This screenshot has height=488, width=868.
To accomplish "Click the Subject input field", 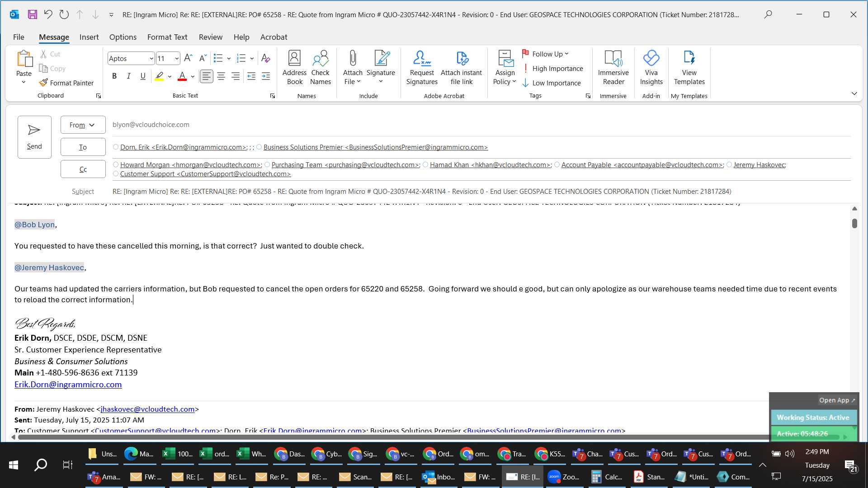I will pos(481,192).
